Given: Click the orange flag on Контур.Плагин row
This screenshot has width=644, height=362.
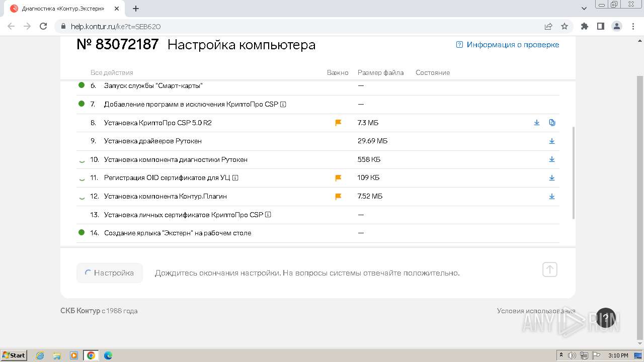Looking at the screenshot, I should point(338,197).
